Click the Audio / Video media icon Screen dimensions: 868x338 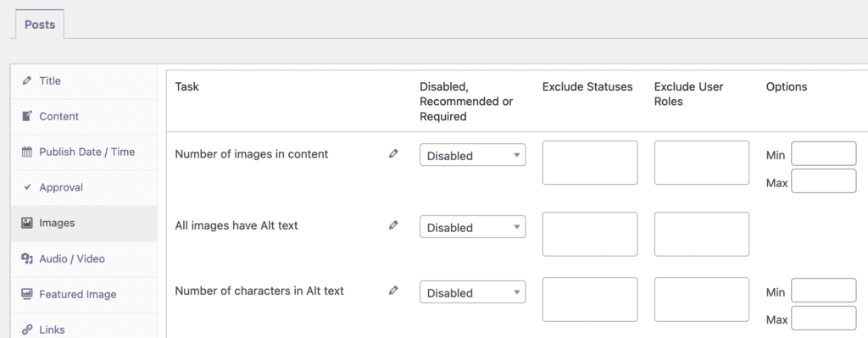click(26, 258)
